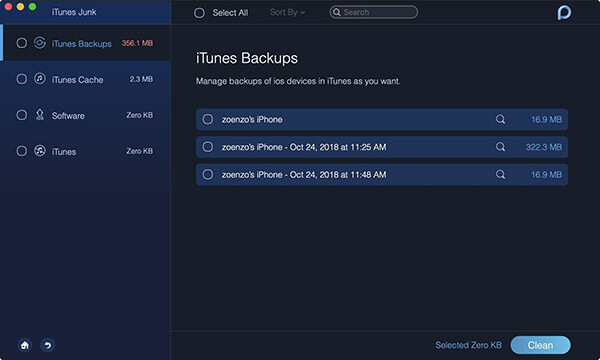
Task: Click the back arrow icon
Action: point(47,345)
